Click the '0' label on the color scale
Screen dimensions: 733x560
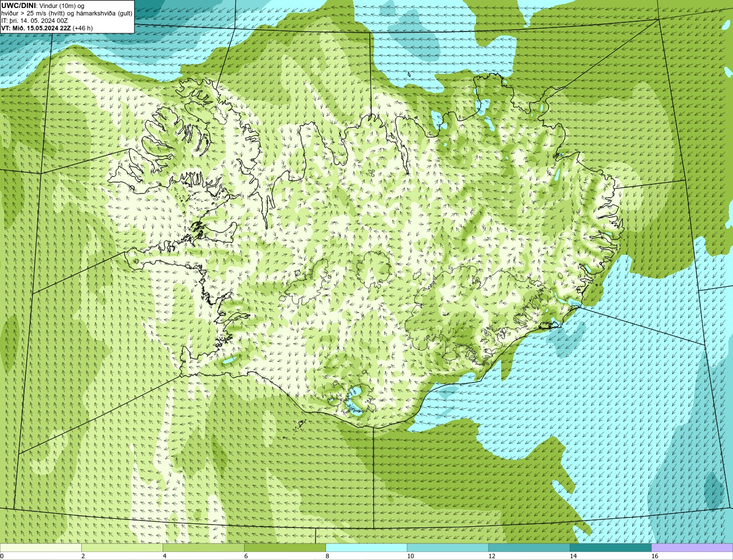(x=2, y=556)
